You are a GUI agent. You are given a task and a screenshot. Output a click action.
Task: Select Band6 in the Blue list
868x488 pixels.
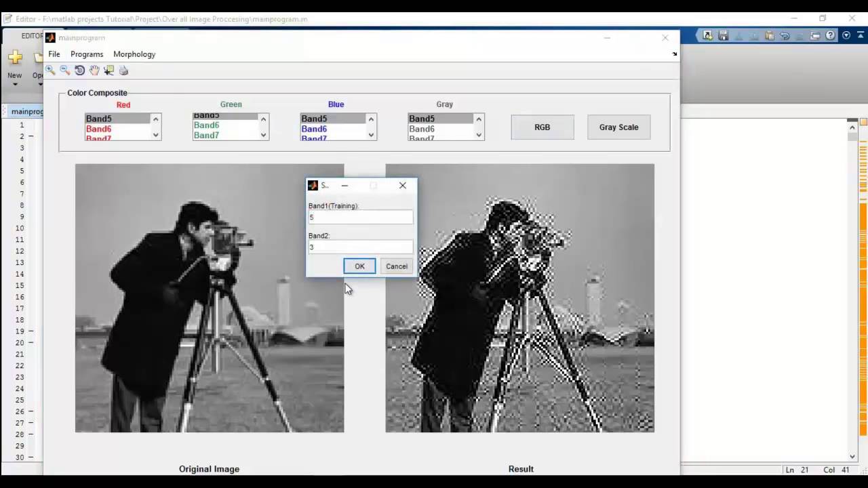[333, 129]
